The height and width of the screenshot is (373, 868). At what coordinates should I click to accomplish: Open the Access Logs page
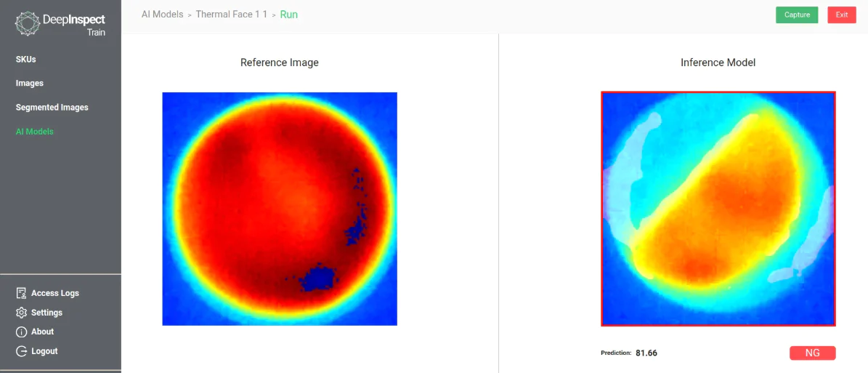(x=54, y=293)
